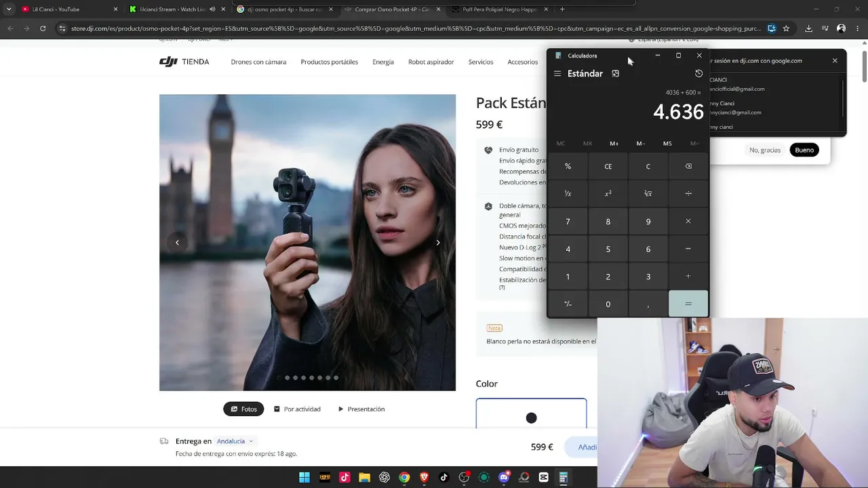Viewport: 868px width, 488px height.
Task: Click the divide operator key
Action: click(x=688, y=194)
